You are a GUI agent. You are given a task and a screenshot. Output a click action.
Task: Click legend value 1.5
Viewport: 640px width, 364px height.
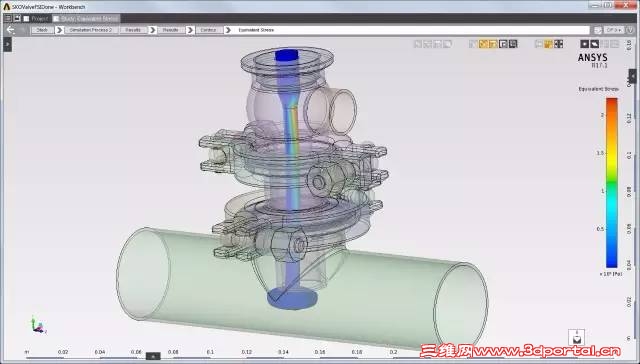click(x=600, y=153)
